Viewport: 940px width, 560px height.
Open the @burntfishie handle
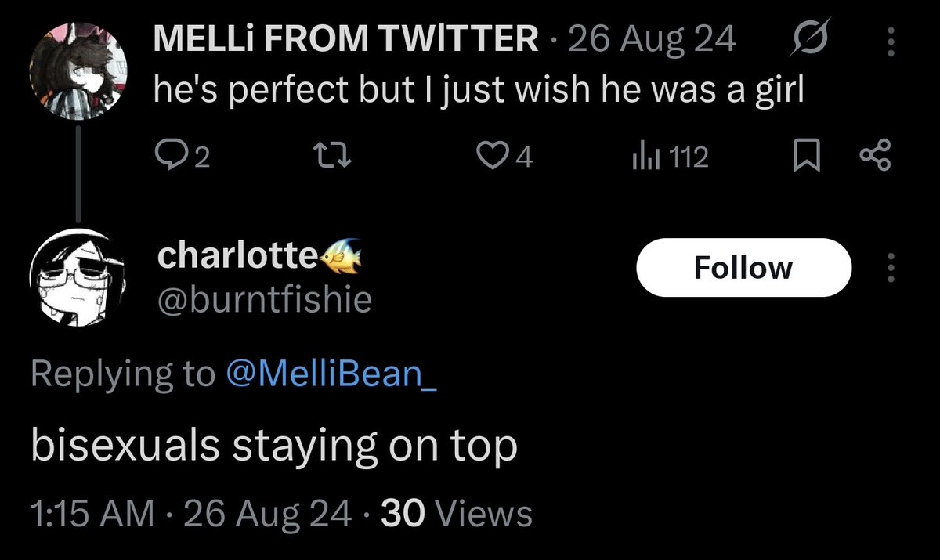[265, 298]
